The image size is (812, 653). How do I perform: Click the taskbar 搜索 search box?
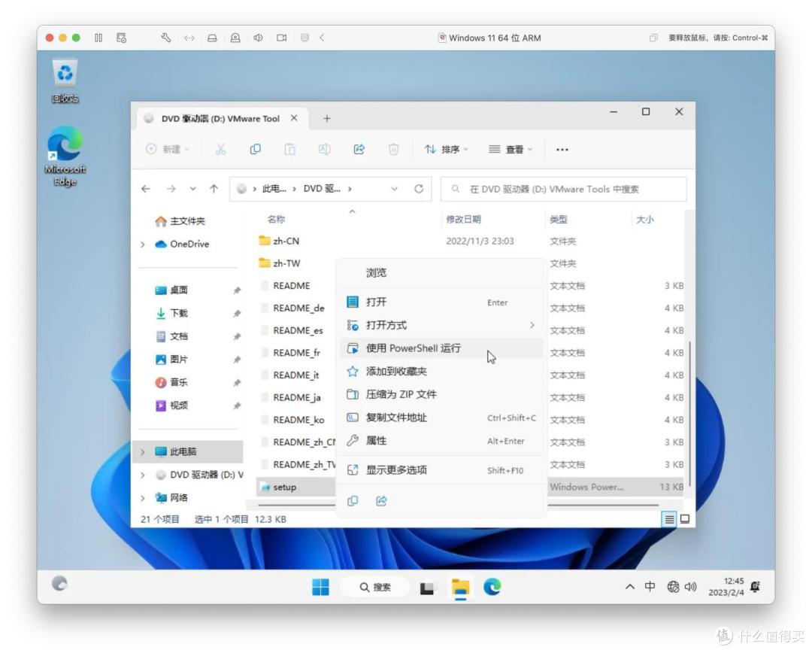(375, 588)
